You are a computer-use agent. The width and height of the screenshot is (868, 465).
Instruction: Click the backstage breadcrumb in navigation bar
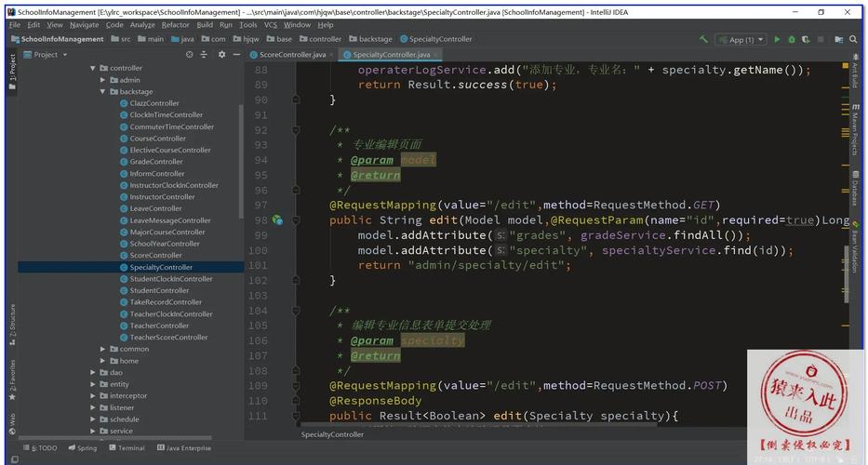pos(370,39)
